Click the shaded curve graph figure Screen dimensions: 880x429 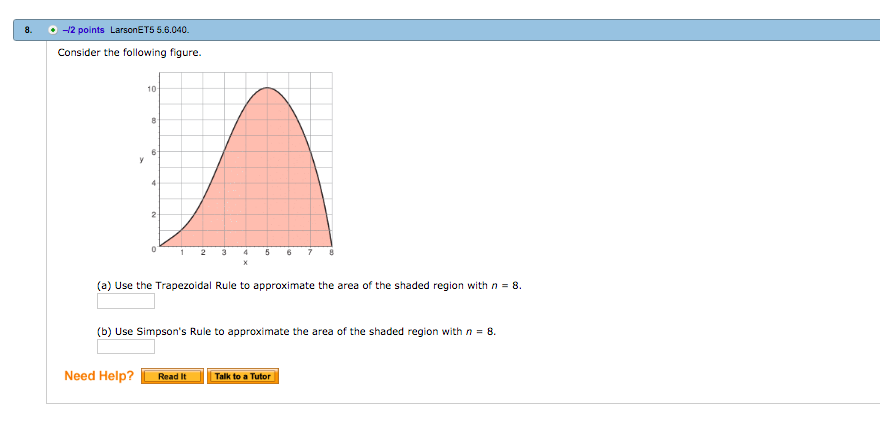(237, 168)
